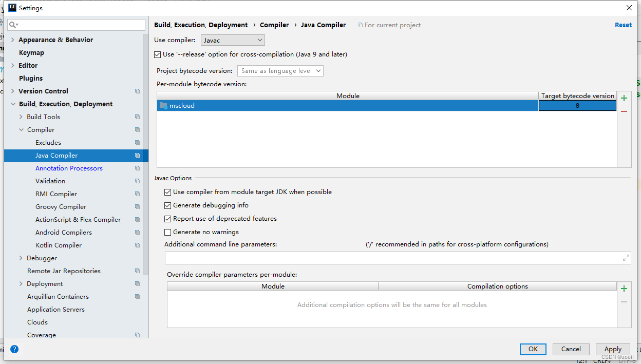Click the red minus to remove mscloud module
The height and width of the screenshot is (364, 641).
coord(624,111)
